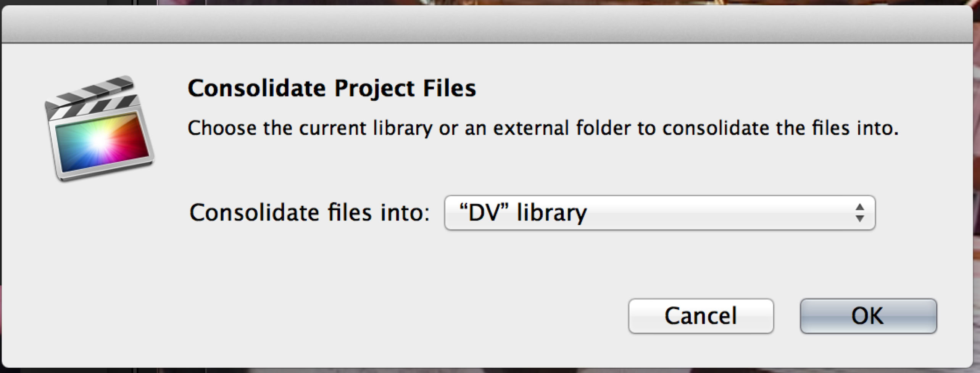Image resolution: width=980 pixels, height=373 pixels.
Task: Click the word "Consolidate" in the bold heading
Action: tap(256, 88)
